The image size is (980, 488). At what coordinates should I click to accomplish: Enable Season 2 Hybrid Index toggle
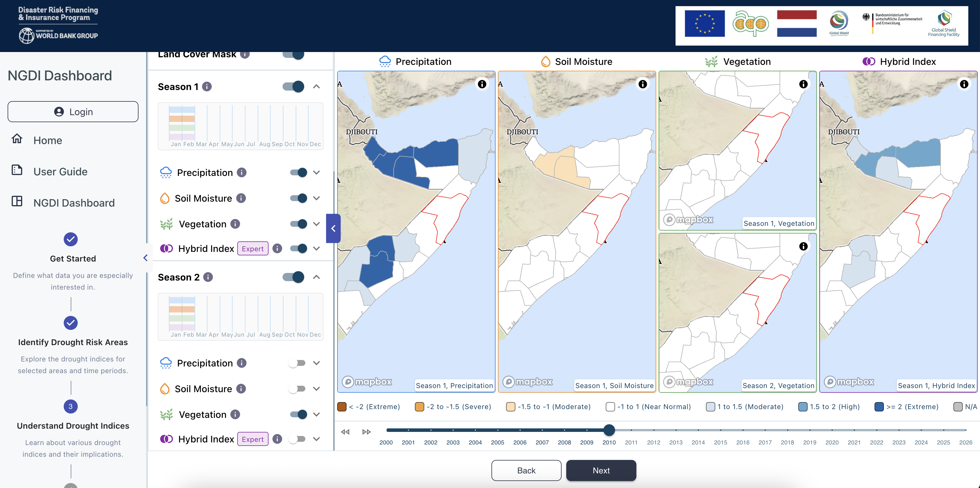pos(297,439)
